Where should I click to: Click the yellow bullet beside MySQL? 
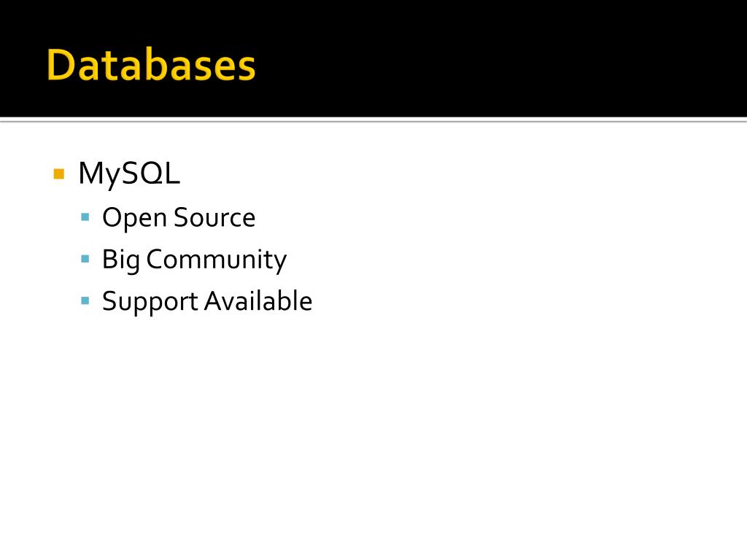pos(59,174)
